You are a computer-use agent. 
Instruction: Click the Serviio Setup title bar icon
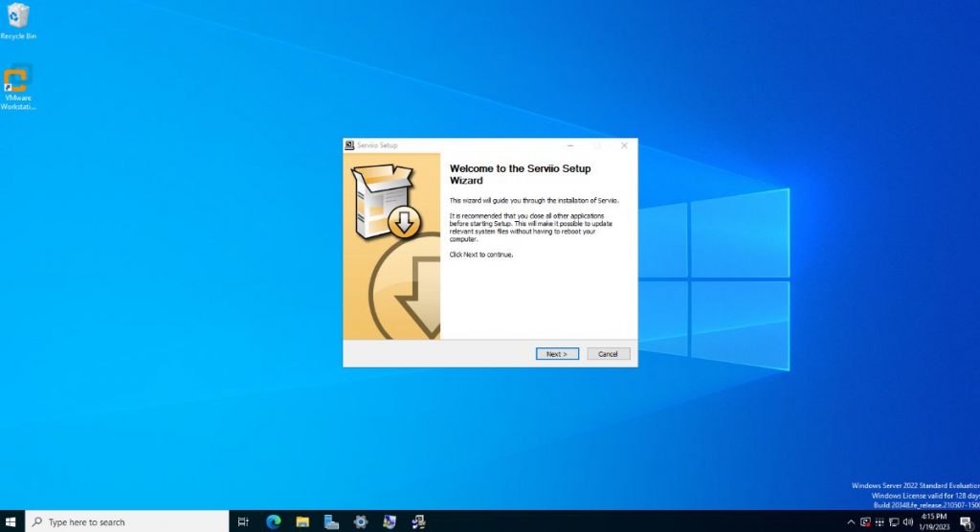pyautogui.click(x=349, y=145)
